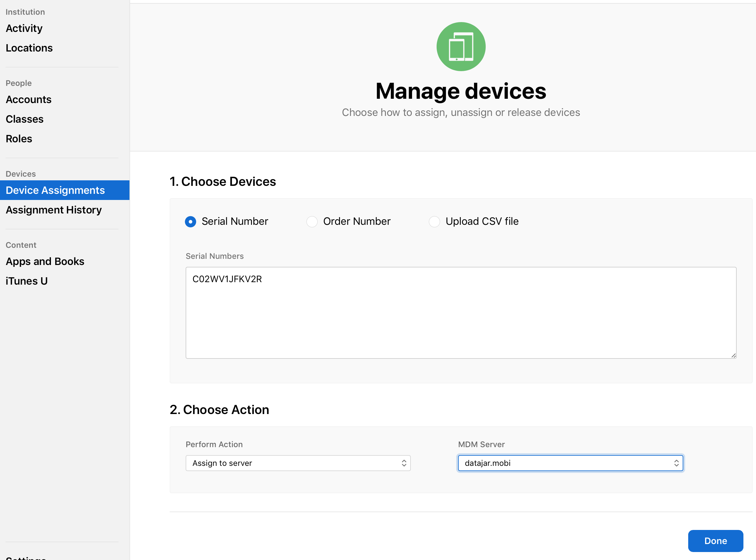Click the MDM Server dropdown arrows
Image resolution: width=756 pixels, height=560 pixels.
tap(676, 463)
